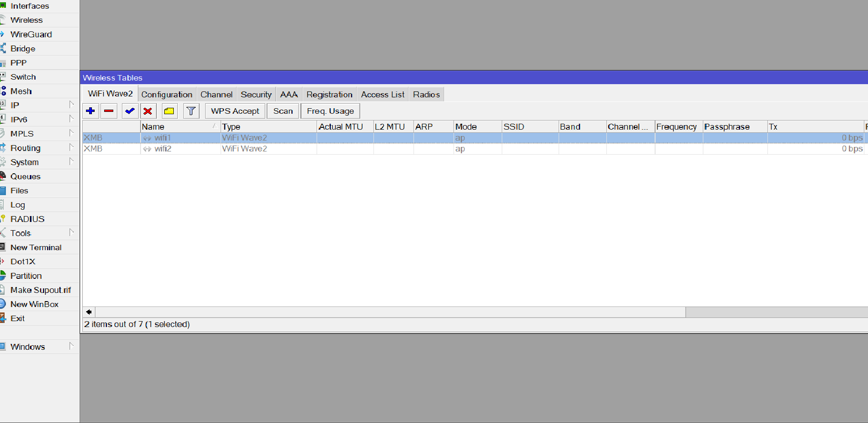Disable interface with red X icon

[148, 111]
